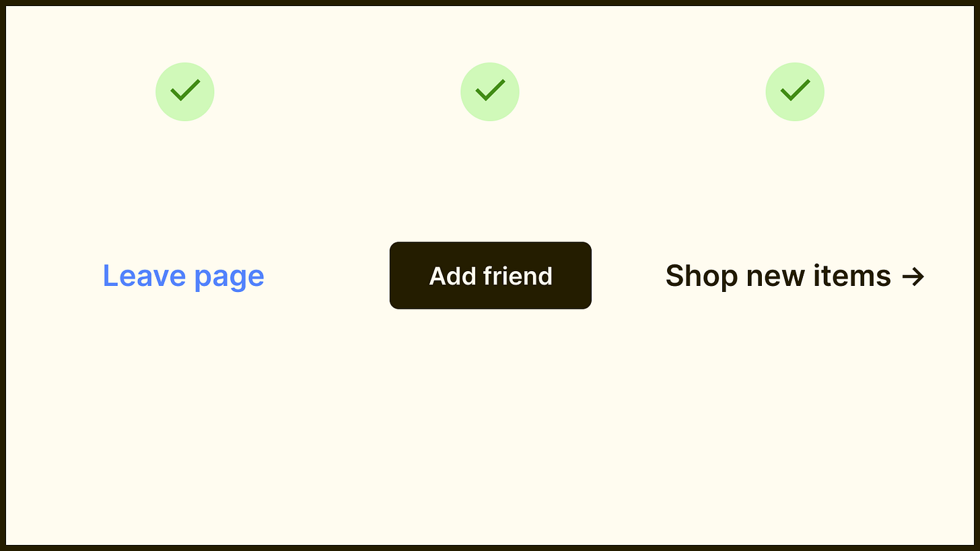The height and width of the screenshot is (551, 980).
Task: Click the green checkmark above Add friend
Action: point(490,91)
